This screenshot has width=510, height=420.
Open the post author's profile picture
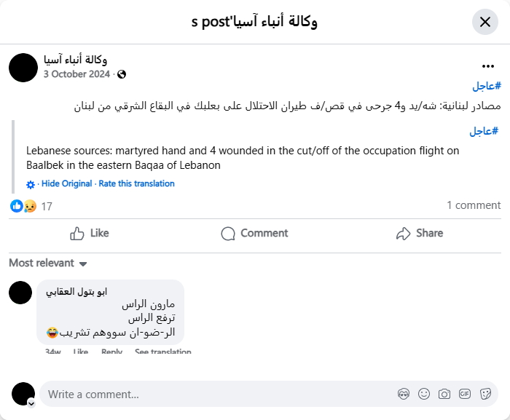(23, 67)
